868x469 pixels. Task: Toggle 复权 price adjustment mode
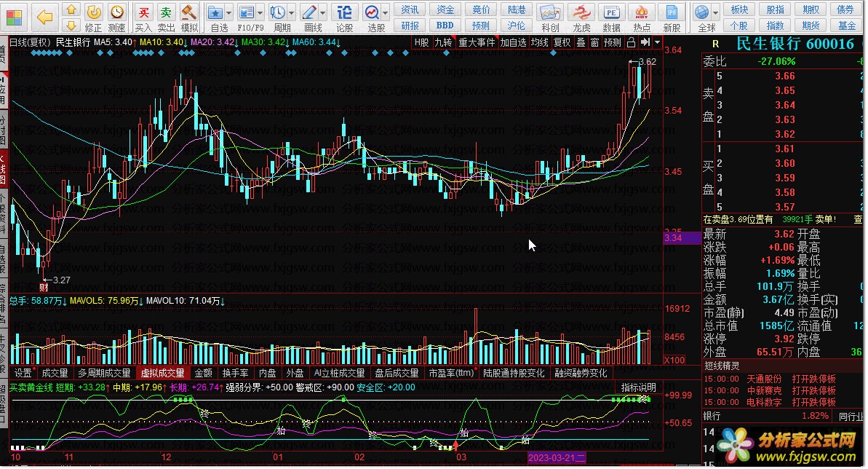(x=562, y=42)
